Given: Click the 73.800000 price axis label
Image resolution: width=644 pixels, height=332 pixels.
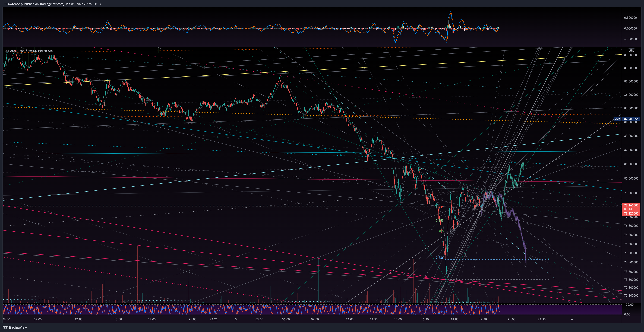Looking at the screenshot, I should 631,272.
